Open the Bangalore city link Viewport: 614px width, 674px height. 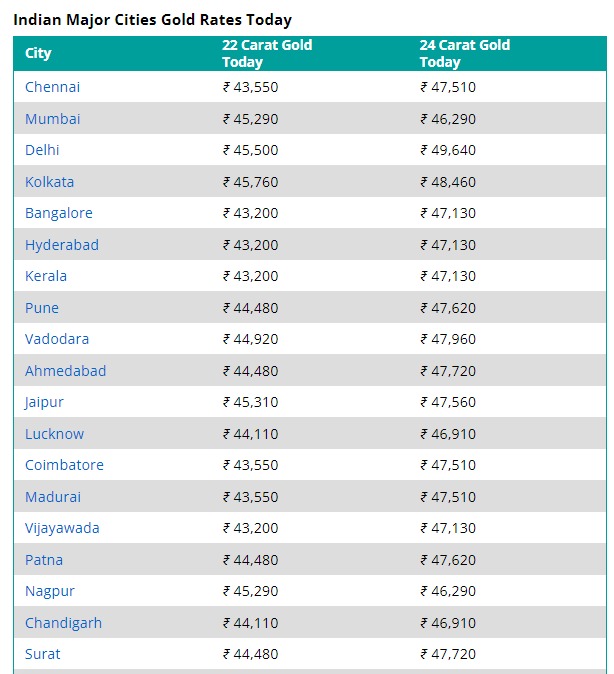tap(59, 213)
